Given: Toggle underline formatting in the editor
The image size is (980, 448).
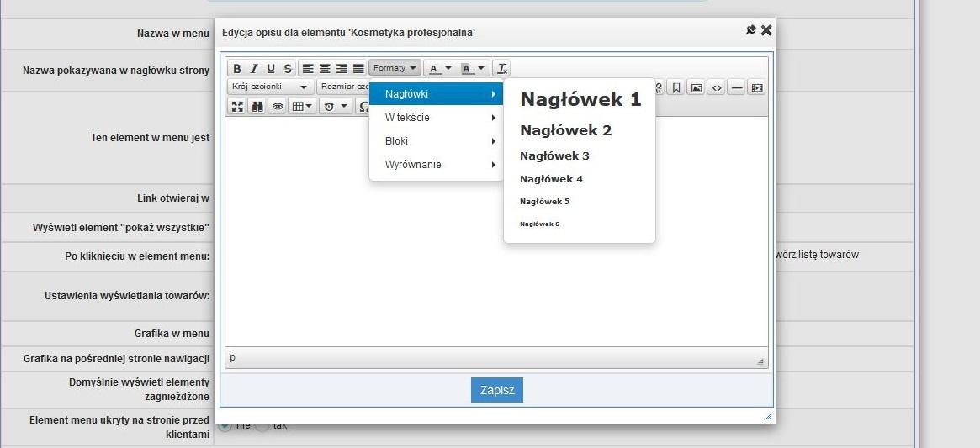Looking at the screenshot, I should (x=271, y=69).
